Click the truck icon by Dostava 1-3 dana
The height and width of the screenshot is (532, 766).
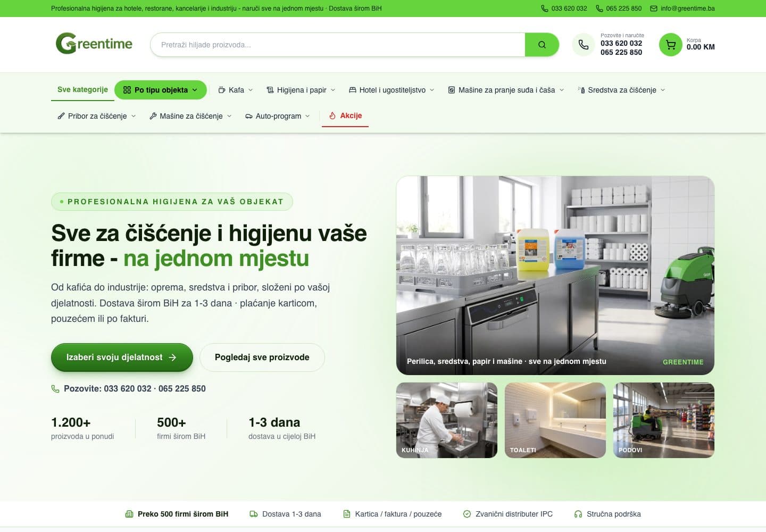click(x=254, y=514)
